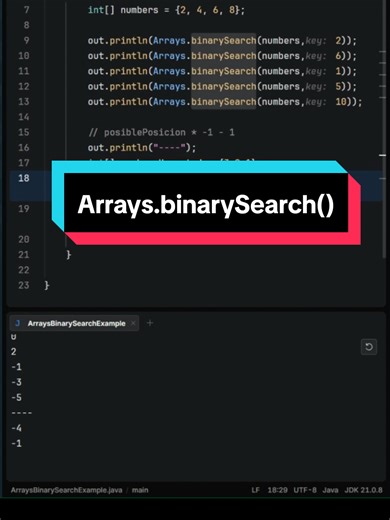390x520 pixels.
Task: Click line number 13 in the gutter
Action: 24,101
